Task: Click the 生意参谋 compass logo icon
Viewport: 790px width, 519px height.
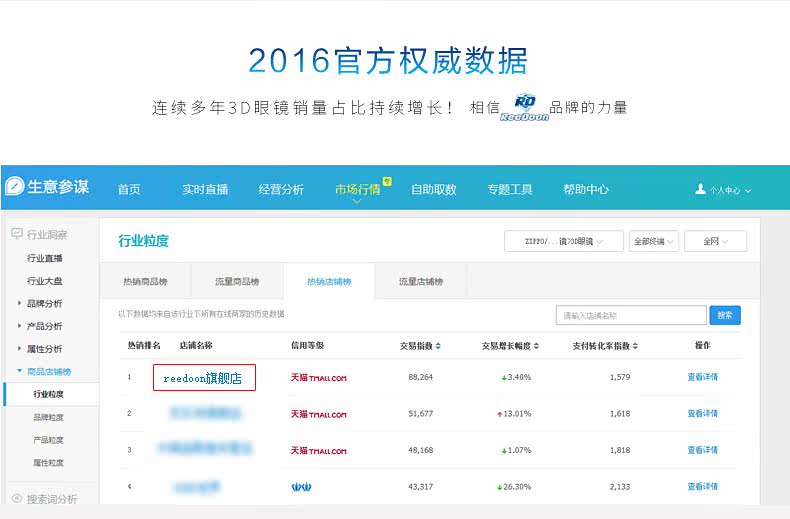Action: (15, 186)
